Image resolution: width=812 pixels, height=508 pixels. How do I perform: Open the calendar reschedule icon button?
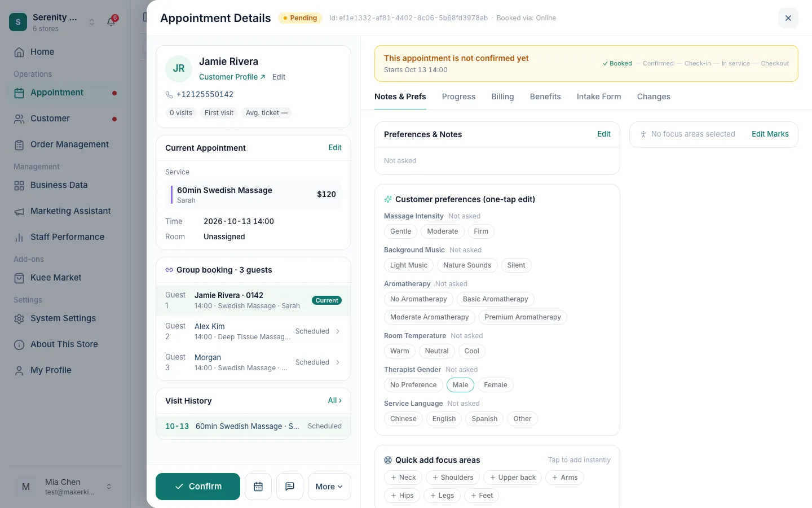point(258,487)
